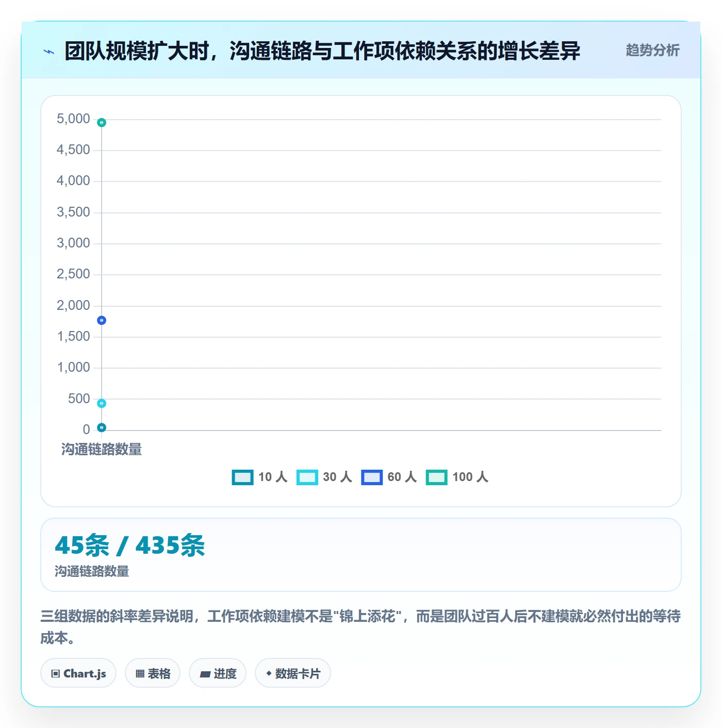Viewport: 722px width, 728px height.
Task: Select the 表格 tag
Action: point(153,673)
